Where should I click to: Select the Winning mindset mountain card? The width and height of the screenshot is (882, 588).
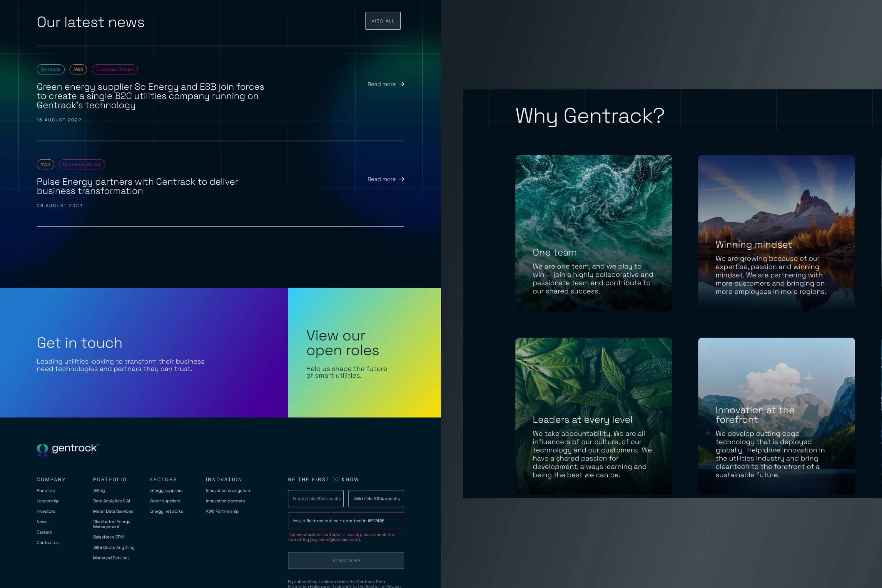tap(776, 233)
